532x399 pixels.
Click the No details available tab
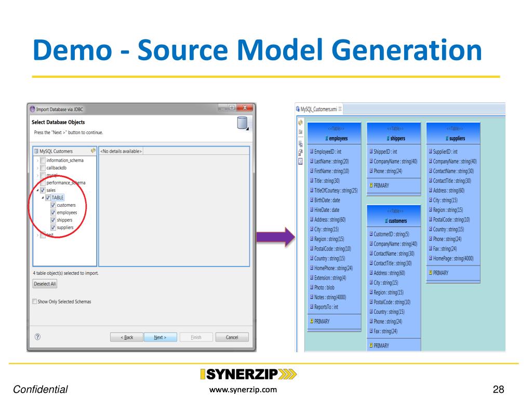pyautogui.click(x=121, y=151)
